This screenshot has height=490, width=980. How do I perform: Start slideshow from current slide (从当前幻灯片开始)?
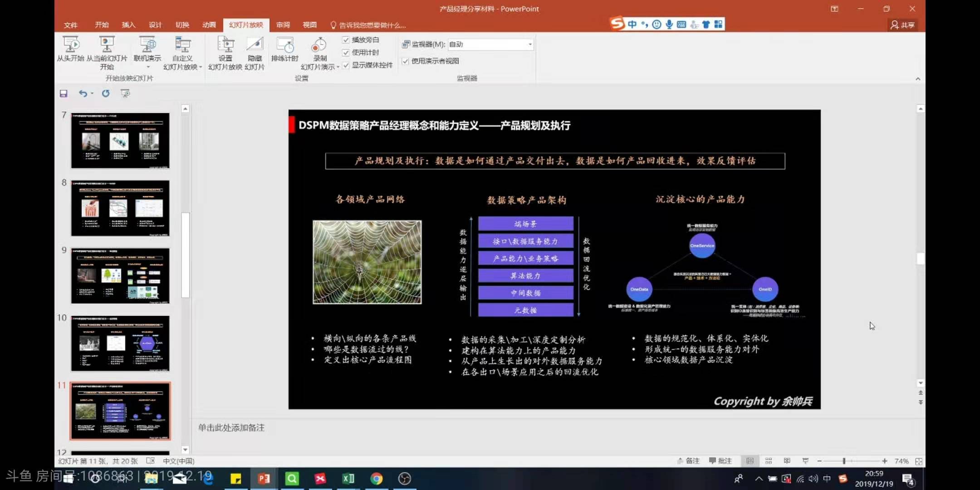(x=107, y=51)
